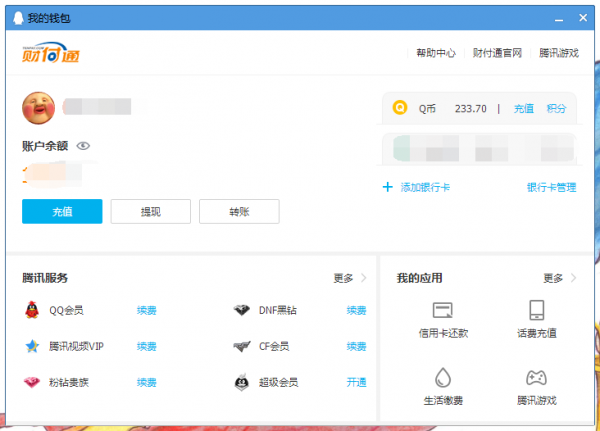Click 续费 for 腾讯视频VIP
The width and height of the screenshot is (600, 431).
click(147, 346)
